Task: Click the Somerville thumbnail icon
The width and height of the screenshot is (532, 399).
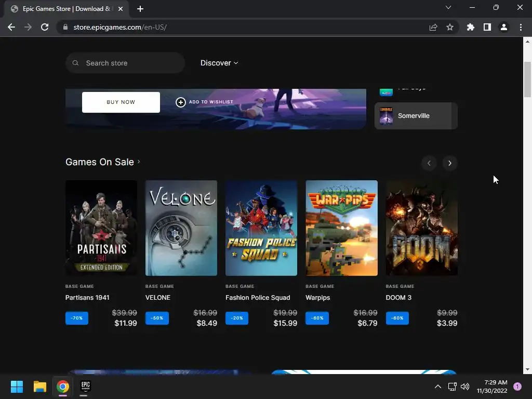Action: (386, 116)
